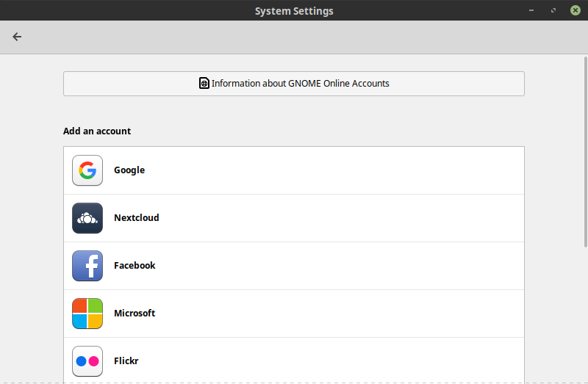Image resolution: width=588 pixels, height=384 pixels.
Task: Click the System Settings title text
Action: (294, 11)
